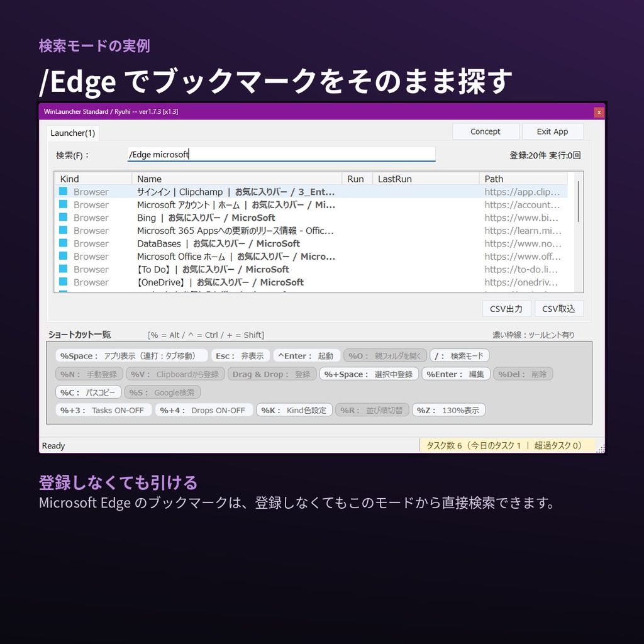644x644 pixels.
Task: Click the blue Kind icon of the DataBases row
Action: [x=64, y=243]
